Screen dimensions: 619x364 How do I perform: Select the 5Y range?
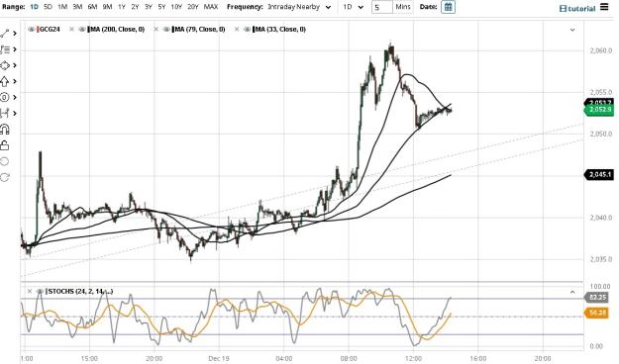[x=161, y=7]
